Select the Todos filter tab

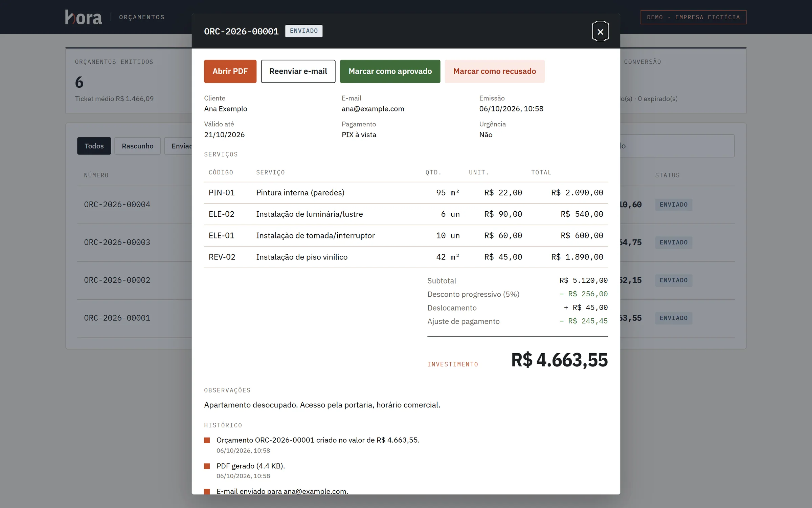click(x=94, y=146)
